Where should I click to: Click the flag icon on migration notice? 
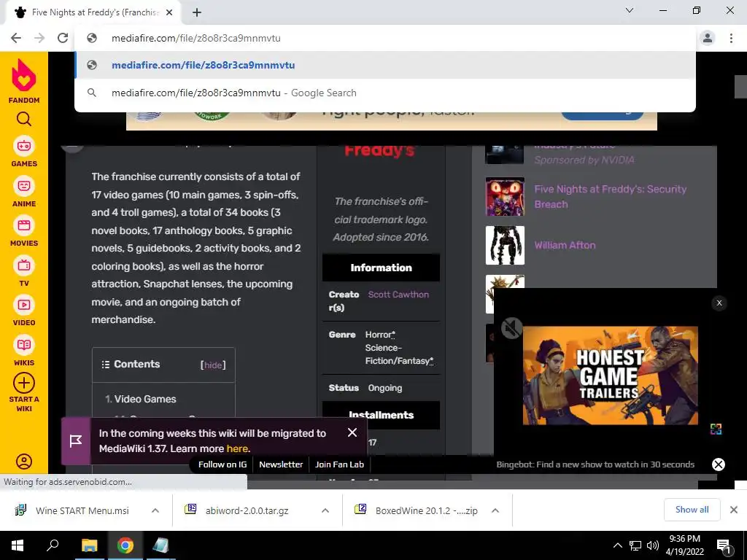pyautogui.click(x=76, y=441)
